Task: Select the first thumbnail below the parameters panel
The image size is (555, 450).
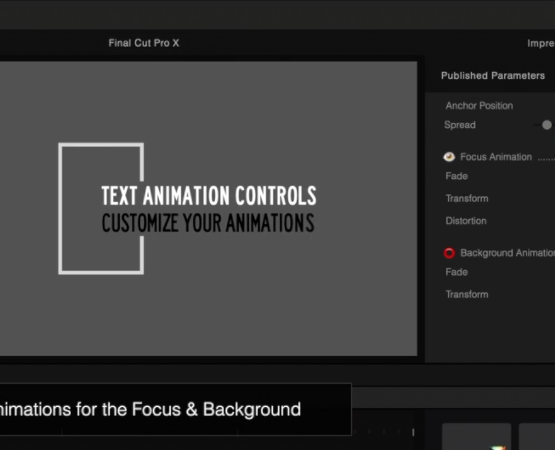Action: (x=476, y=436)
